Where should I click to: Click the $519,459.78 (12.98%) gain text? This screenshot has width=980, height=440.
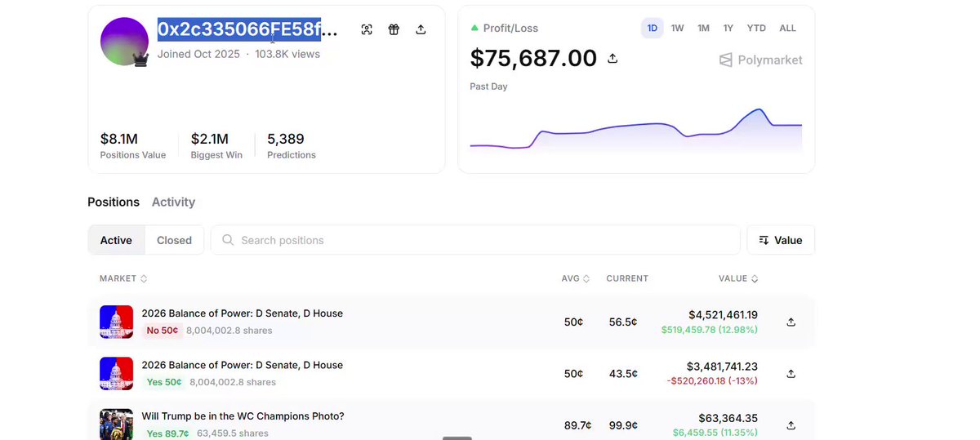710,330
